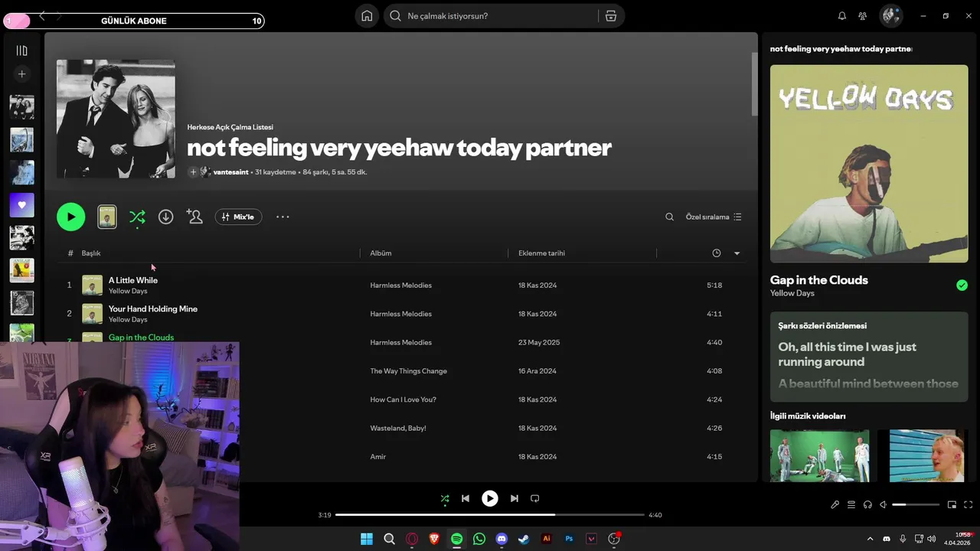Open Windows Start menu
980x551 pixels.
tap(367, 539)
